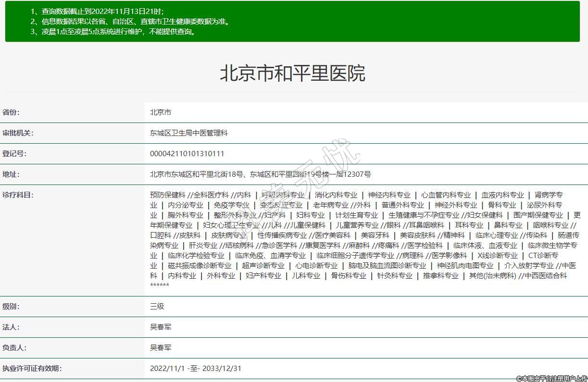Screen dimensions: 588x382
Task: Click the 级别 row label
Action: (11, 307)
